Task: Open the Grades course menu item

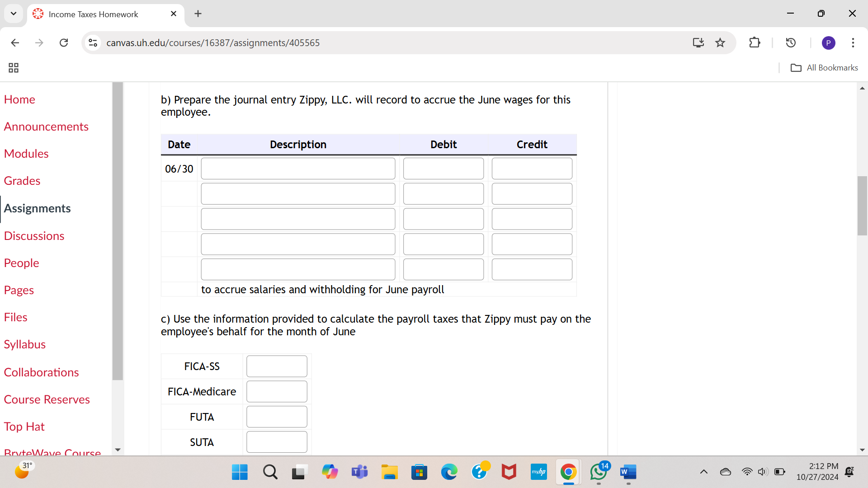Action: 22,181
